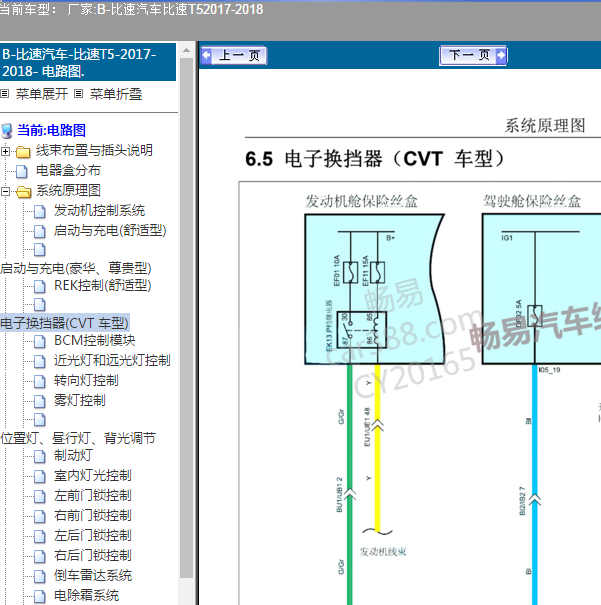Open 发动机控制系统 diagram
Image resolution: width=601 pixels, height=605 pixels.
pyautogui.click(x=99, y=210)
